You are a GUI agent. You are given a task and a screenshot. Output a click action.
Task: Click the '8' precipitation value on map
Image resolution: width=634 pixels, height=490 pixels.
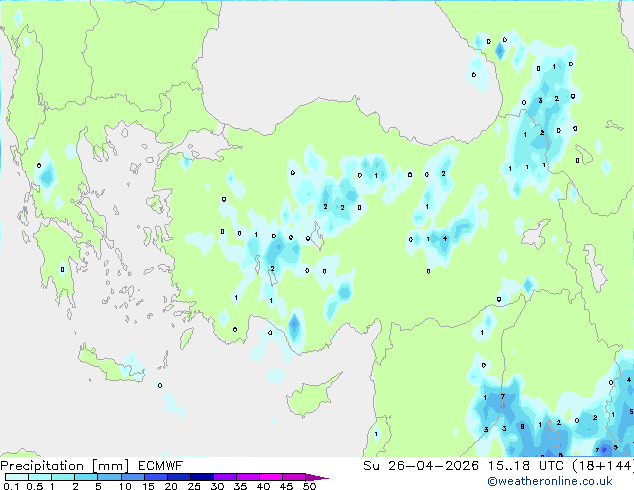coord(522,427)
